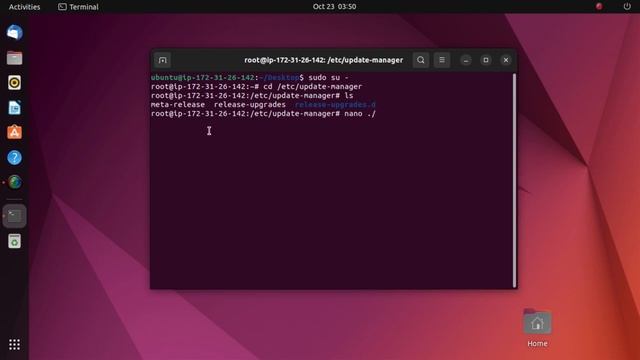The height and width of the screenshot is (360, 640).
Task: Open the clock showing Oct 23 03:50
Action: [x=334, y=7]
